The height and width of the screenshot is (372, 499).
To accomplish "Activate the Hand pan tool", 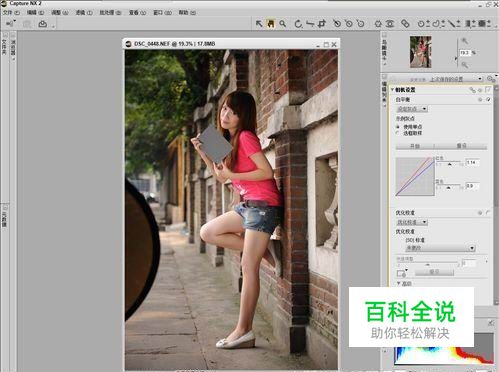I will point(270,24).
